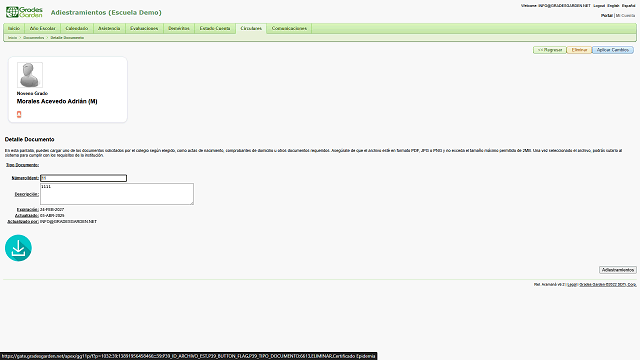Click the Logout link
Screen dimensions: 640x360
(x=599, y=6)
